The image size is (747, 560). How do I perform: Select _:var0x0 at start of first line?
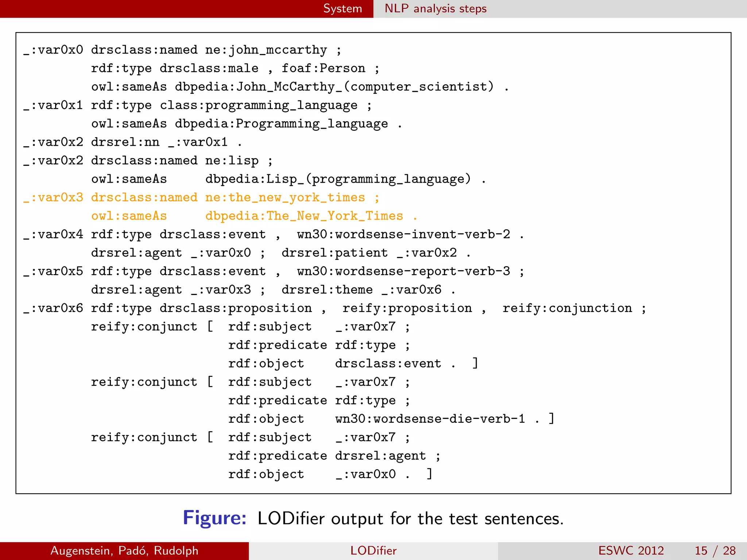(x=53, y=50)
